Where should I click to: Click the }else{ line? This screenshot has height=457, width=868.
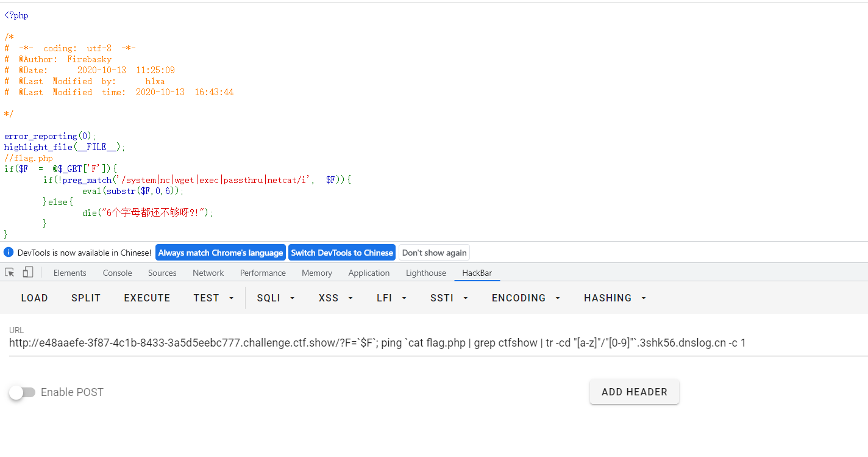tap(58, 202)
